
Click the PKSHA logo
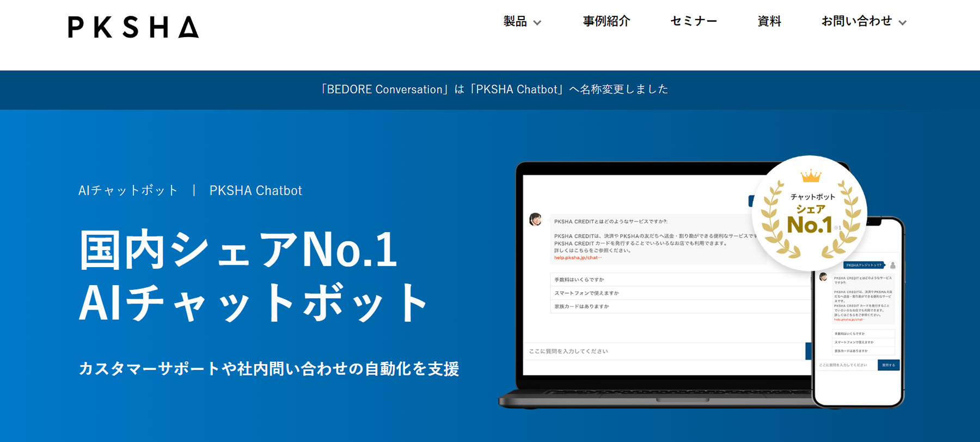click(133, 27)
